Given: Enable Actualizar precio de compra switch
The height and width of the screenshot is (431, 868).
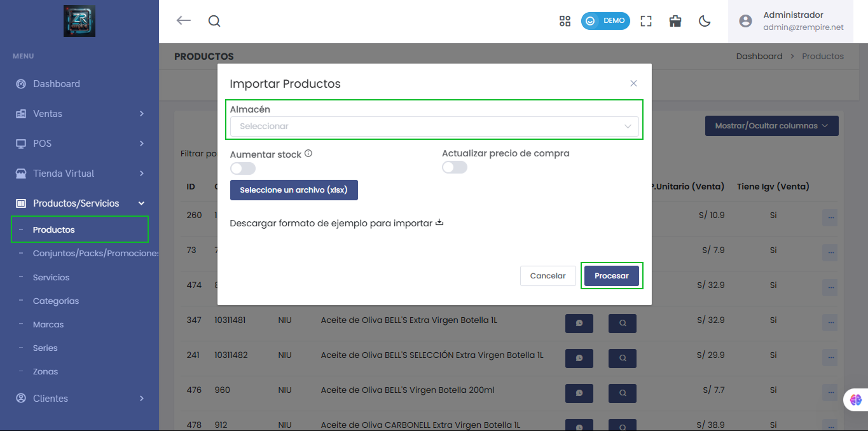Looking at the screenshot, I should coord(455,167).
